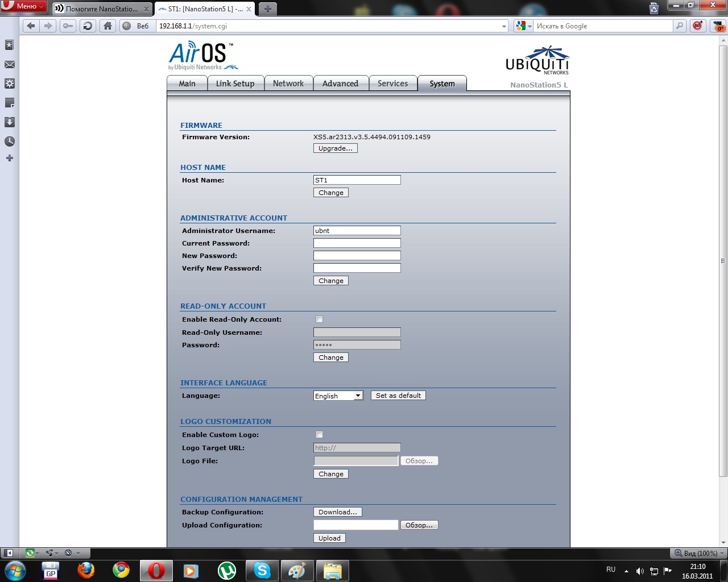
Task: Click the search magnifier icon
Action: point(680,26)
